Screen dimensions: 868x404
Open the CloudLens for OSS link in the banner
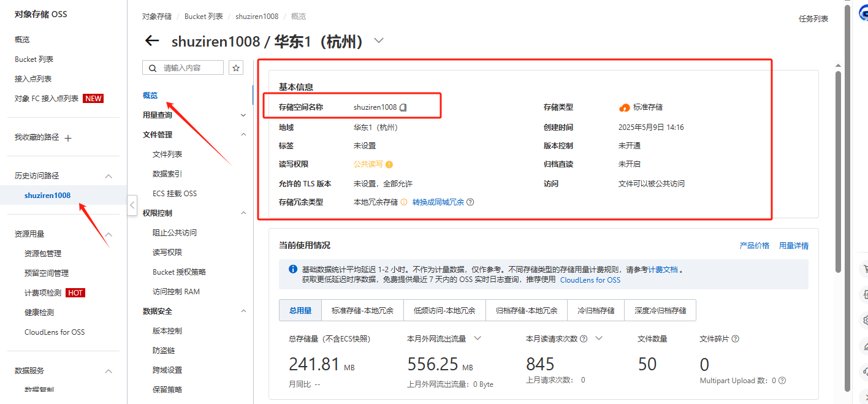[590, 280]
